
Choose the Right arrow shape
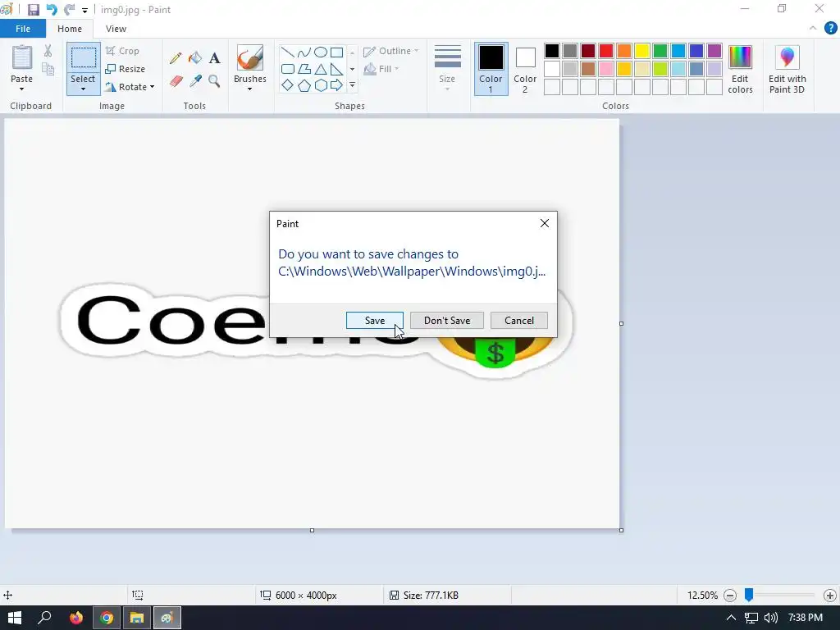coord(336,85)
